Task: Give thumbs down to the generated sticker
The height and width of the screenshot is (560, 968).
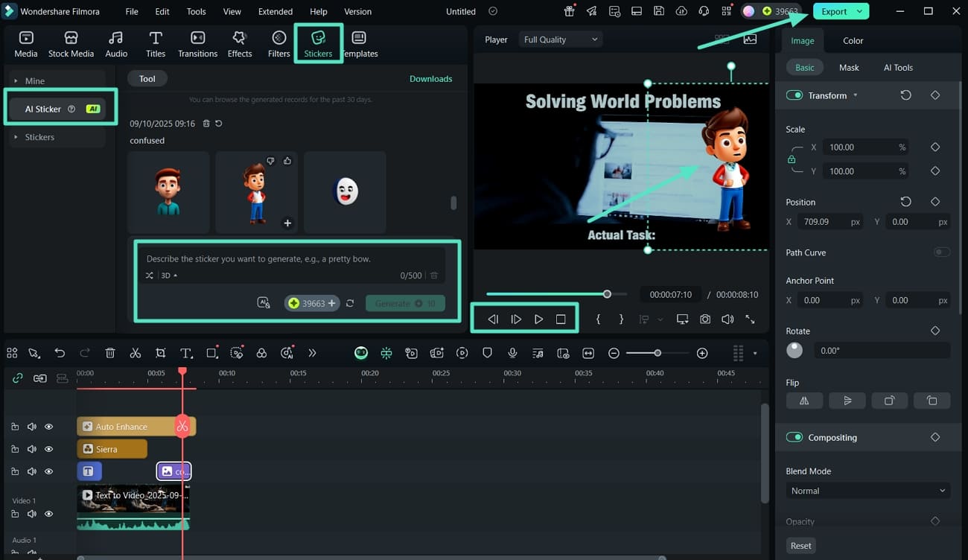Action: coord(271,160)
